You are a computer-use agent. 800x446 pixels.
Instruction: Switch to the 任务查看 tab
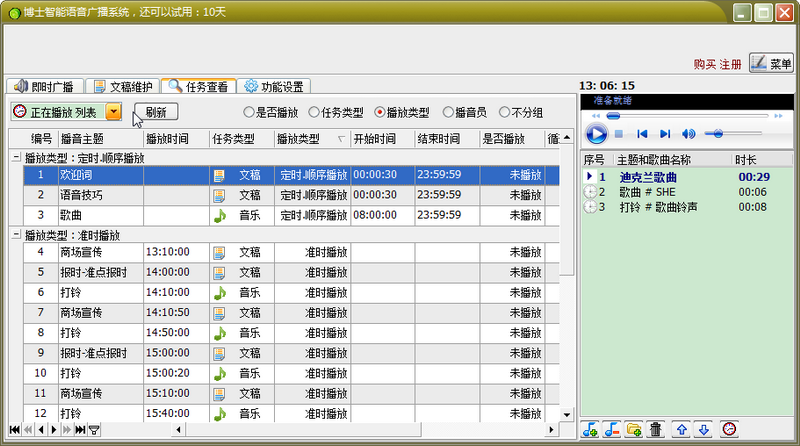click(199, 86)
